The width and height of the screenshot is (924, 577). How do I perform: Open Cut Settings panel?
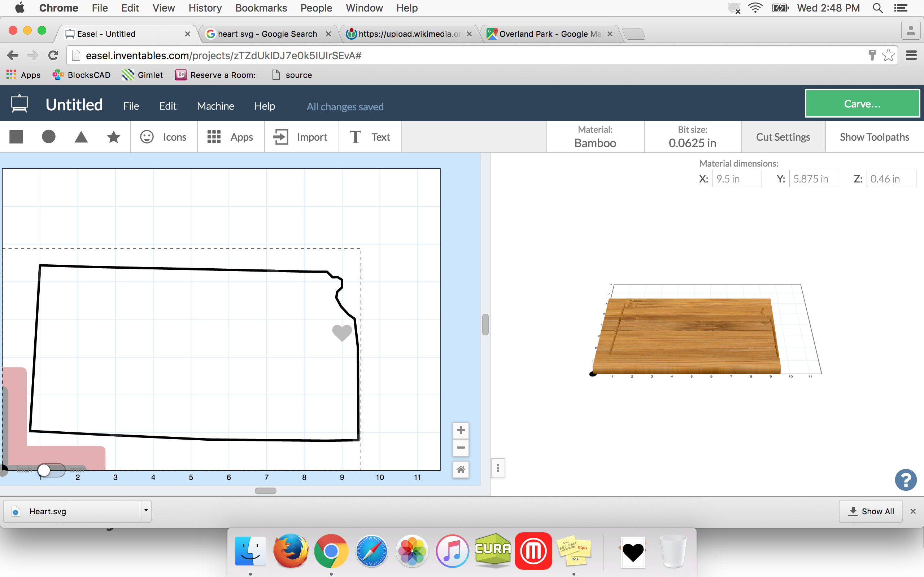click(783, 137)
